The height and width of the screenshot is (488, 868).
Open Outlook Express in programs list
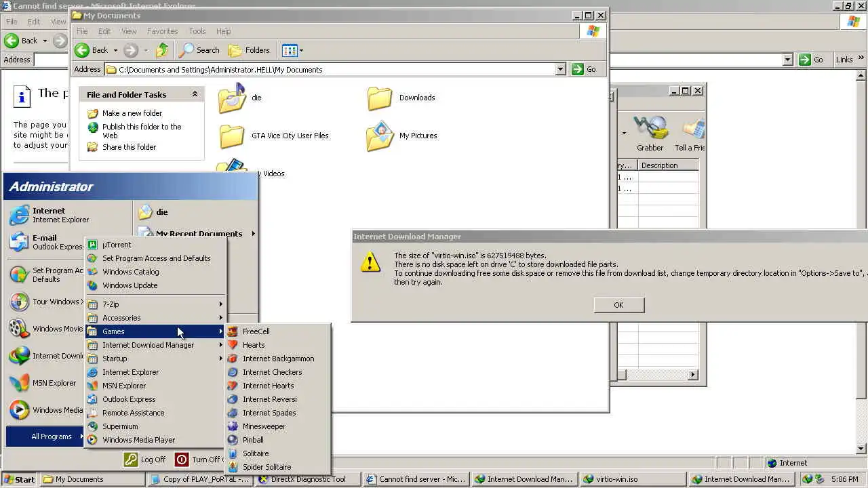pyautogui.click(x=155, y=399)
